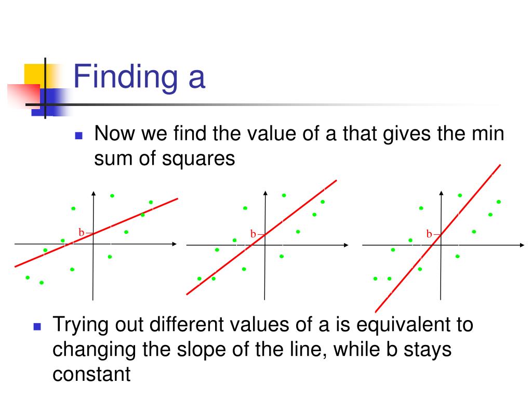Screen dimensions: 532x399
Task: Click the paragraph starting "Trying out different values"
Action: click(x=263, y=349)
